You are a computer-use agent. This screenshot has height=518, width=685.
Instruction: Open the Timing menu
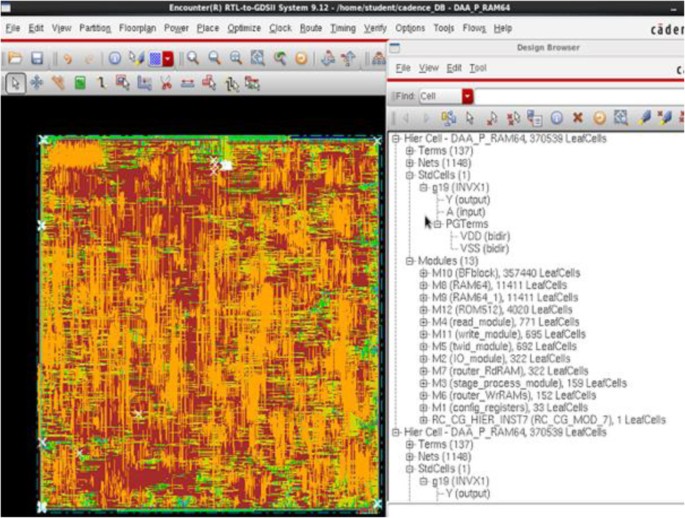[x=342, y=28]
